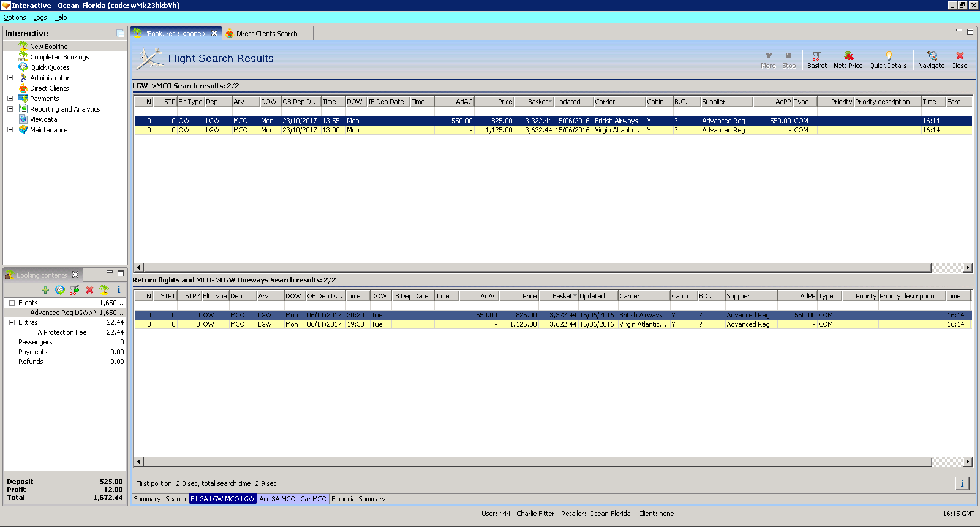Switch to the Direct Clients Search tab

click(267, 34)
